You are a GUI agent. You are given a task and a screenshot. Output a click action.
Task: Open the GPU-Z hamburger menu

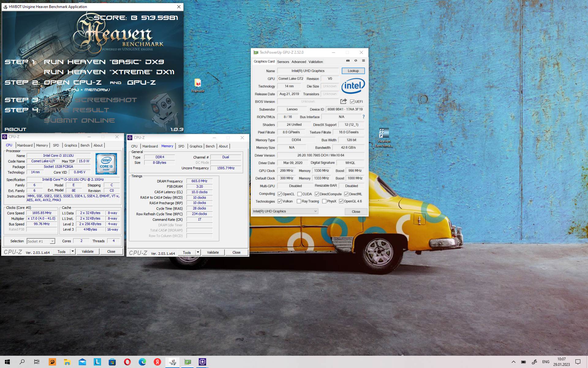364,61
